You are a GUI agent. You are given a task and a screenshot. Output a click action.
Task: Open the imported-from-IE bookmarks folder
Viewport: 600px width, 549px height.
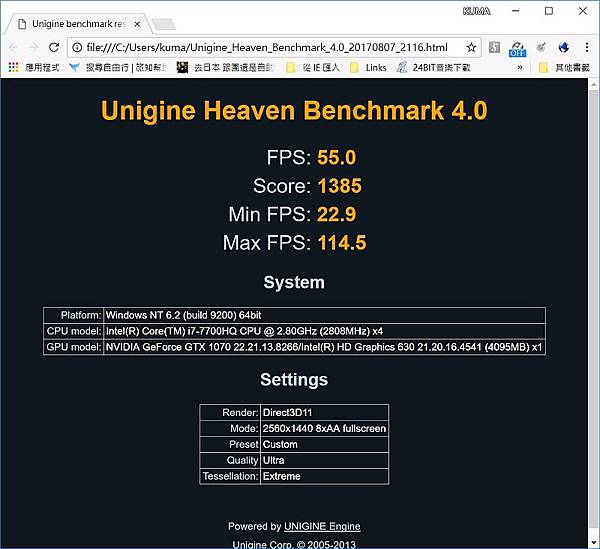pos(313,68)
